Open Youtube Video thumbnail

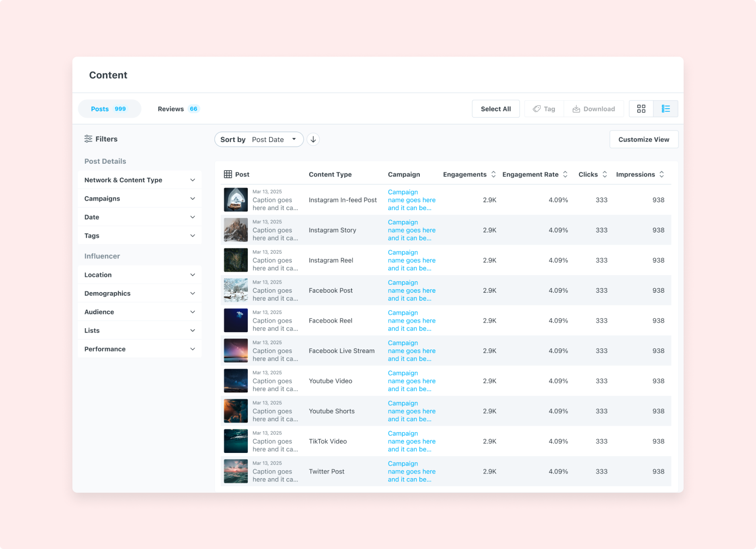[236, 380]
